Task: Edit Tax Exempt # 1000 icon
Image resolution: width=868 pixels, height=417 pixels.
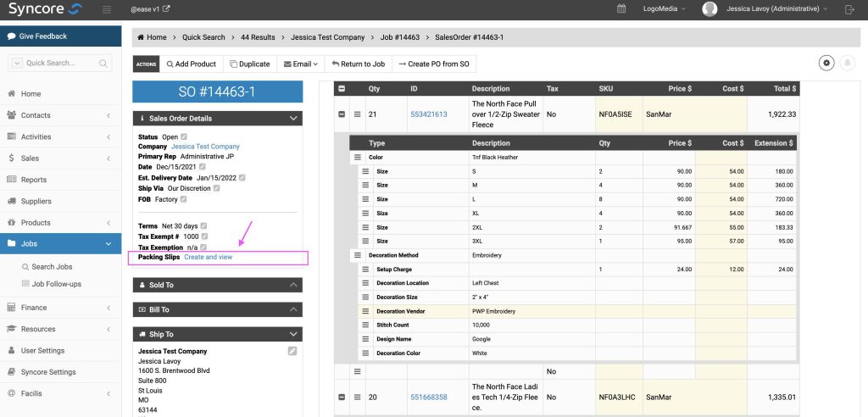Action: tap(203, 236)
